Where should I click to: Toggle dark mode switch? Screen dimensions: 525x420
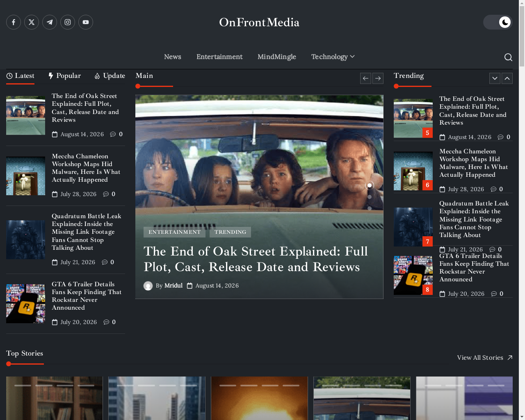pyautogui.click(x=498, y=22)
